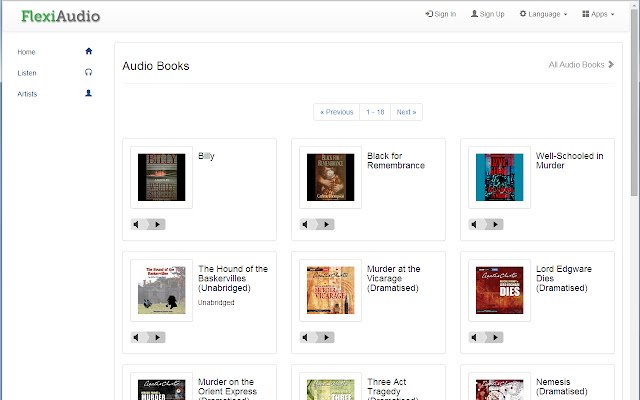Go to the Next page
640x400 pixels.
tap(406, 112)
